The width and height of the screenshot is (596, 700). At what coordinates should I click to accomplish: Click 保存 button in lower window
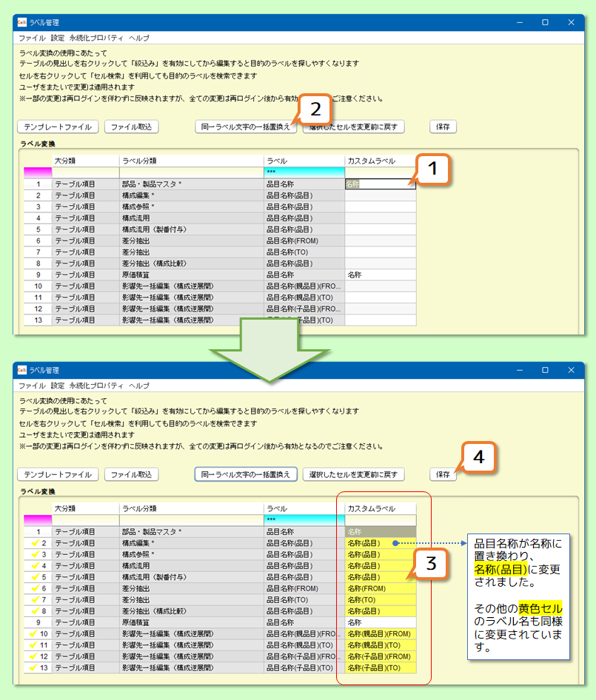coord(443,474)
